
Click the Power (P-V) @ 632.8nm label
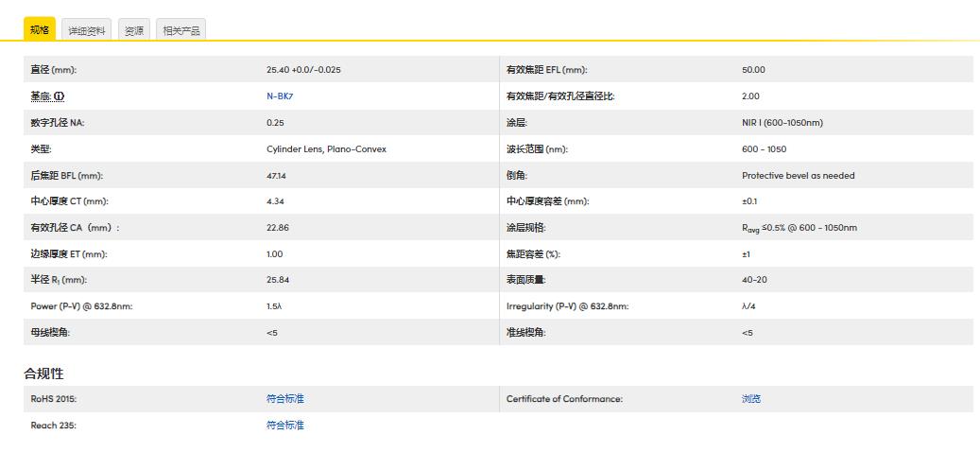point(81,306)
